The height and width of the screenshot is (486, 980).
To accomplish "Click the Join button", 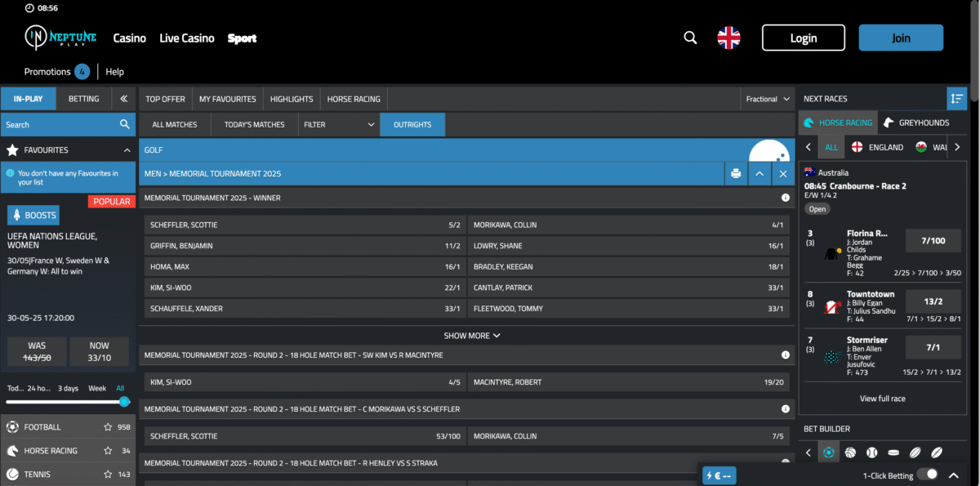I will (901, 38).
